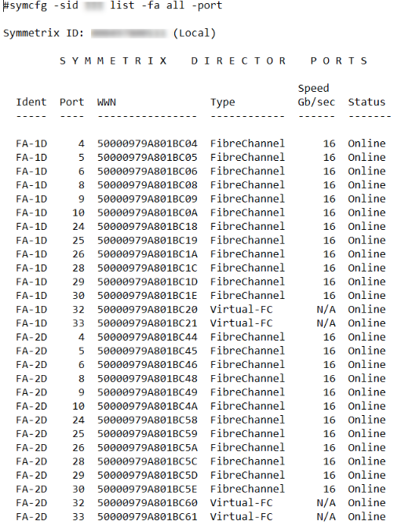Select WWN 50000979A801BC61
This screenshot has height=532, width=394.
point(148,517)
